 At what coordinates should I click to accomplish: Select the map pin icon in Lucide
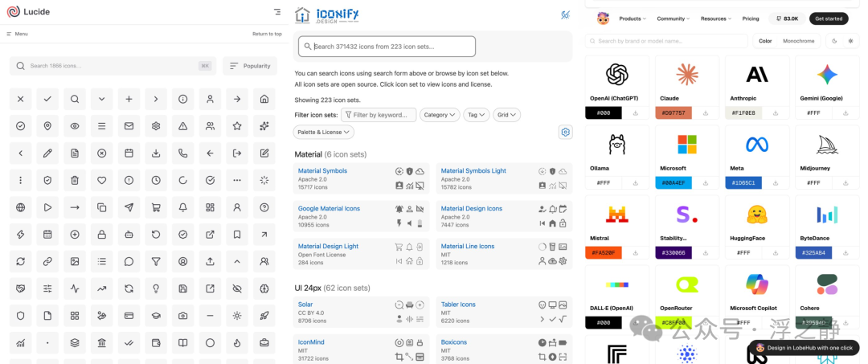coord(47,126)
